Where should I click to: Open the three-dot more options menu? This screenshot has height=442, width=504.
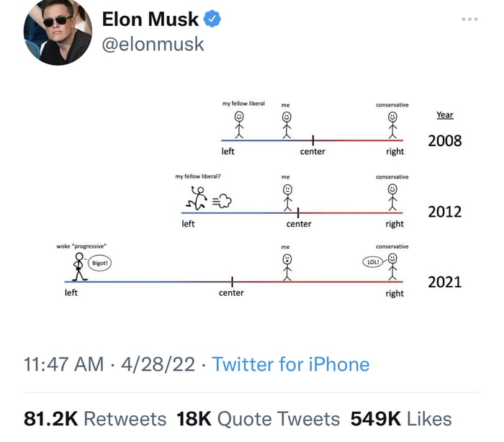tap(469, 19)
